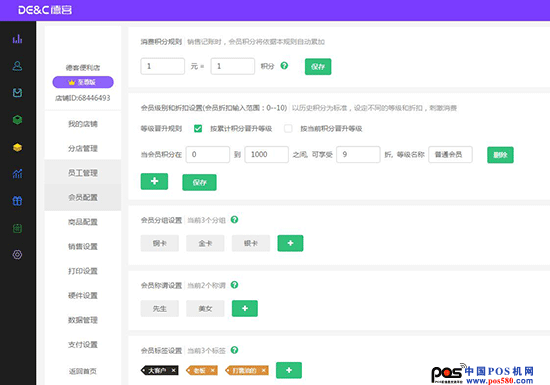Open the gift box marketing sidebar icon
550x385 pixels.
coord(17,201)
